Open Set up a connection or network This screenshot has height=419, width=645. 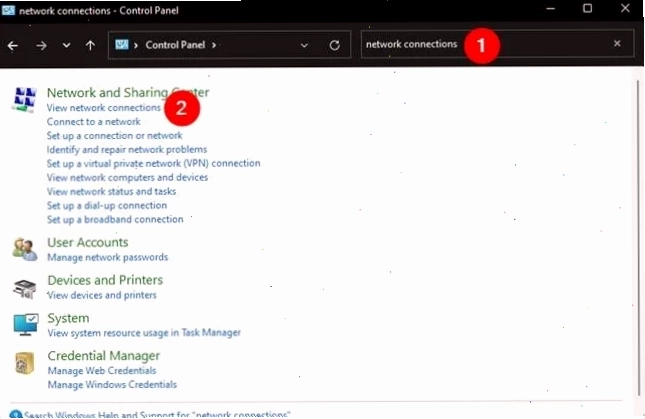point(114,136)
